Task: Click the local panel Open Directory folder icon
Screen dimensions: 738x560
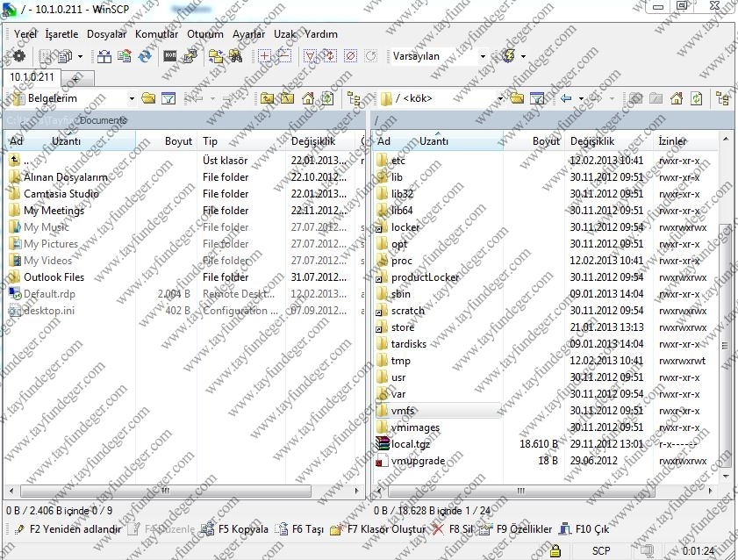Action: tap(148, 98)
